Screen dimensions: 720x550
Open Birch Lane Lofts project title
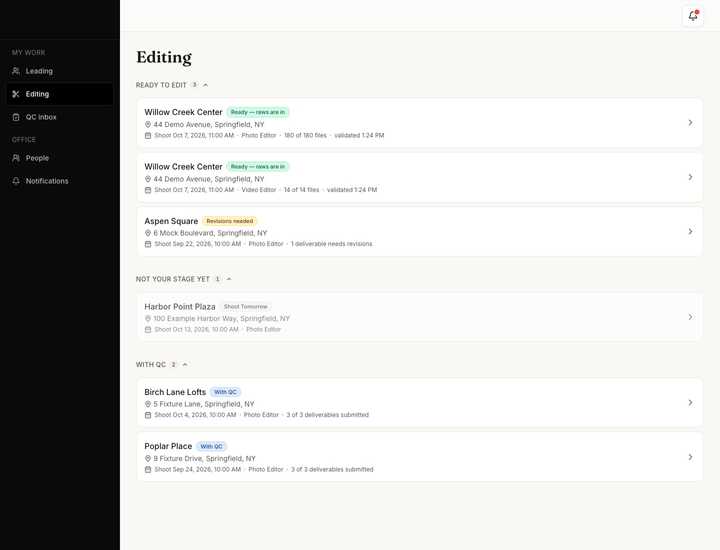click(175, 392)
